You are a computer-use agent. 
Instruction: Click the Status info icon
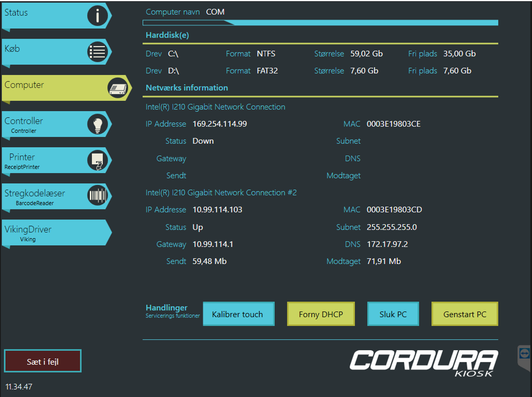click(97, 16)
